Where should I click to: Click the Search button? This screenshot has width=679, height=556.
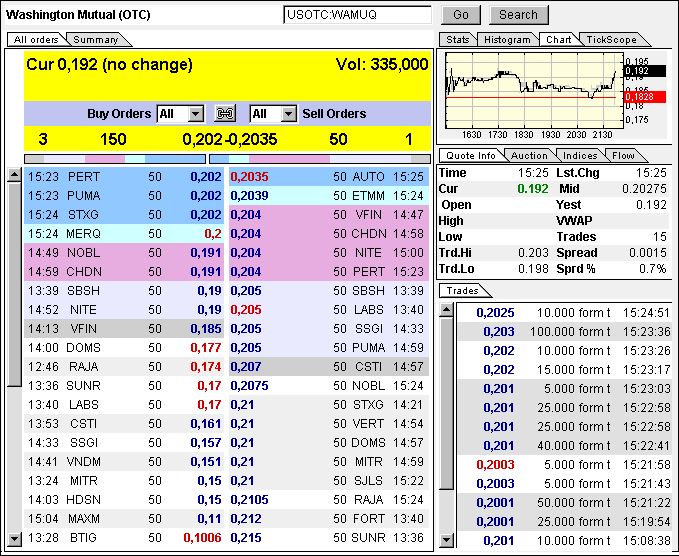[x=518, y=15]
